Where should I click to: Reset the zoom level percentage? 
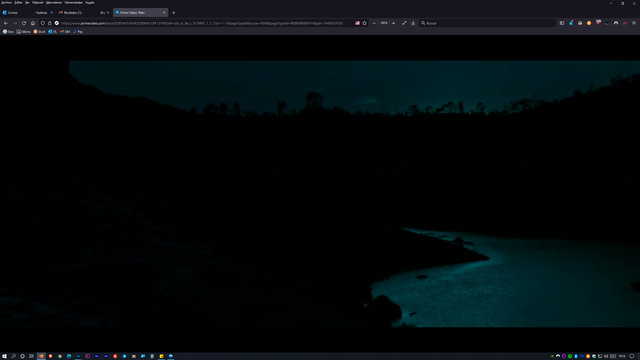pos(384,23)
